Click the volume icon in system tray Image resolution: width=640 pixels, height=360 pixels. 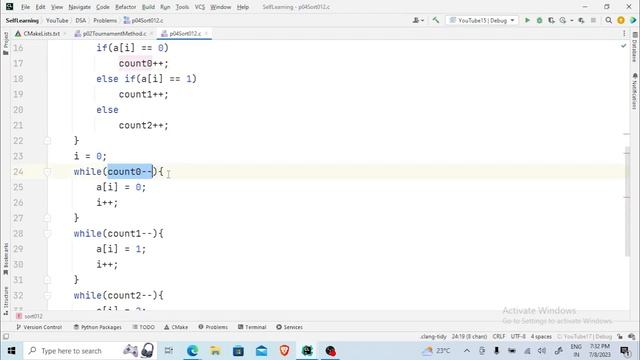tap(542, 351)
